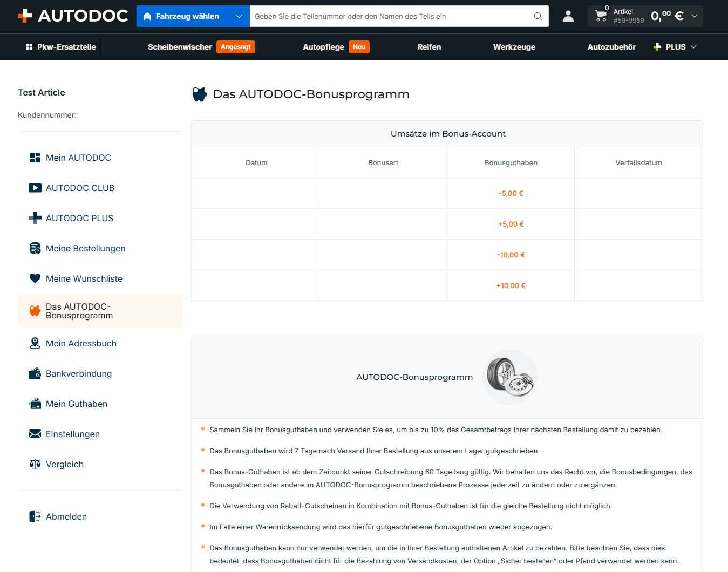The height and width of the screenshot is (572, 728).
Task: Select the -10,00 € bonus entry
Action: (511, 255)
